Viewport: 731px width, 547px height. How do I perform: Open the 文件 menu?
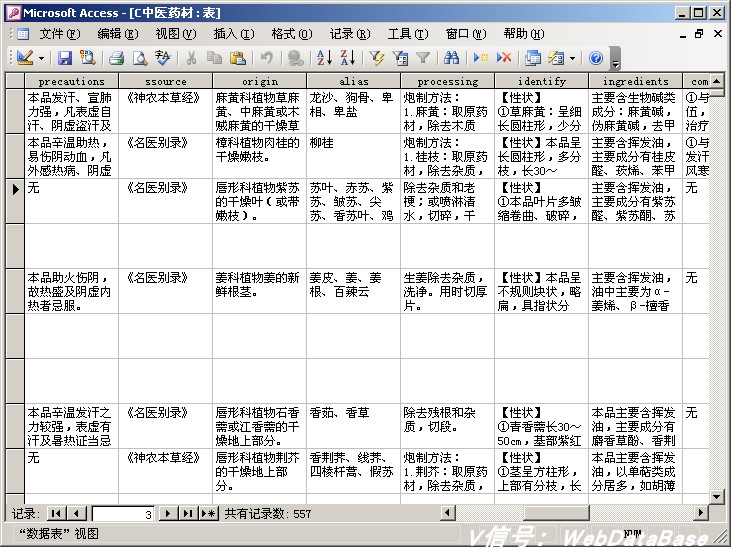pos(60,34)
